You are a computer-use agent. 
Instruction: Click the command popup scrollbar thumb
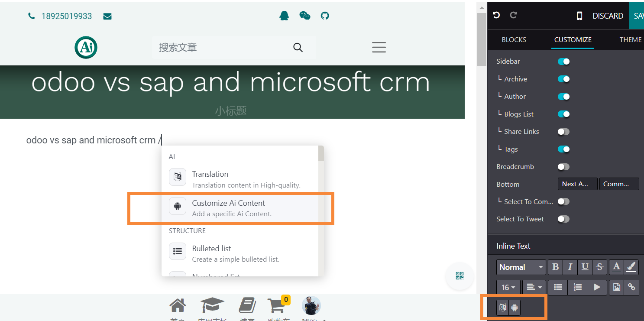[321, 153]
